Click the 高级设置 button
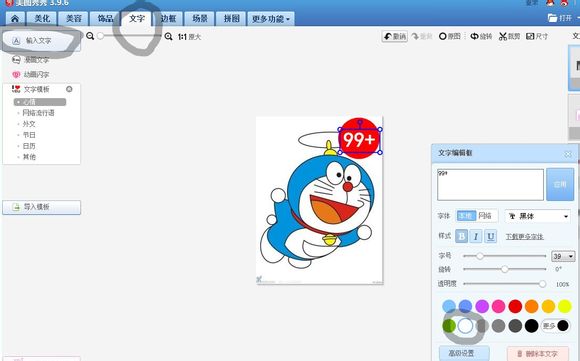Screen dimensions: 580x361 click(464, 353)
